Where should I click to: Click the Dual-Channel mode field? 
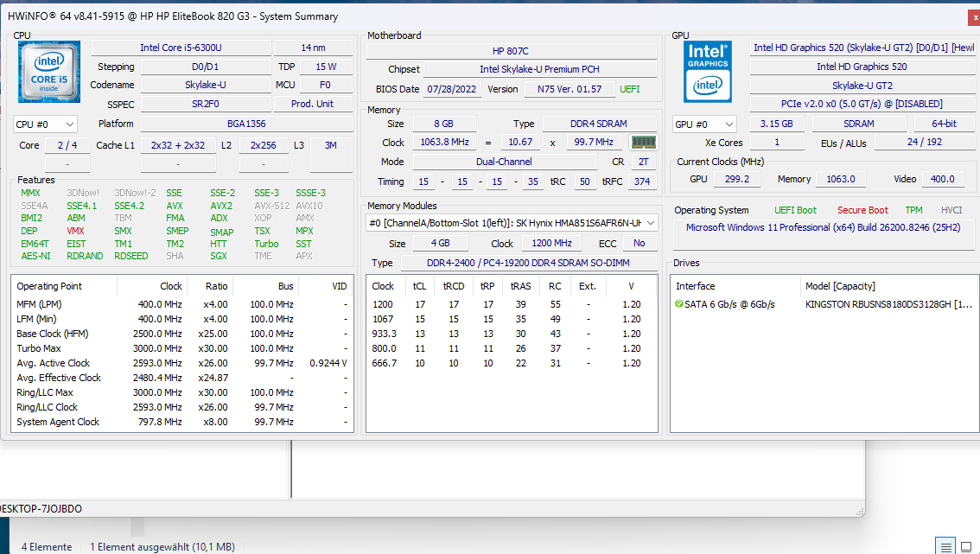click(505, 162)
